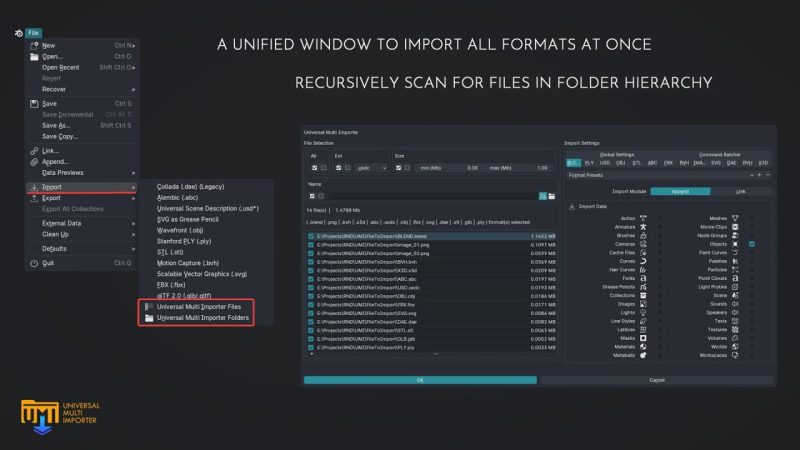The width and height of the screenshot is (800, 450).
Task: Uncheck the Objects import checkbox
Action: (751, 243)
